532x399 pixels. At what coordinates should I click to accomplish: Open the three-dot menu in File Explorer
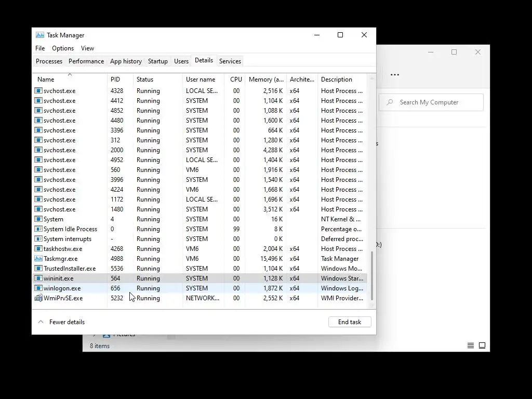395,75
